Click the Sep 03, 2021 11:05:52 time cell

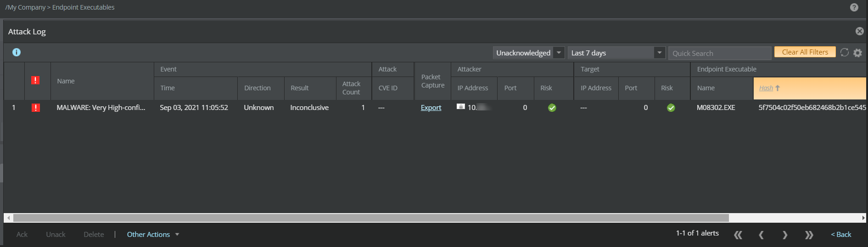[x=194, y=108]
